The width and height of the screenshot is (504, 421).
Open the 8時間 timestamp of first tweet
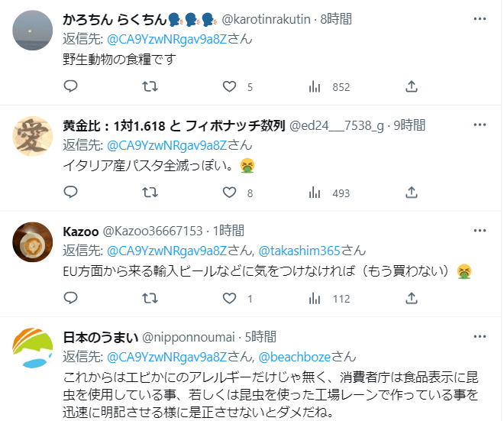pos(336,19)
